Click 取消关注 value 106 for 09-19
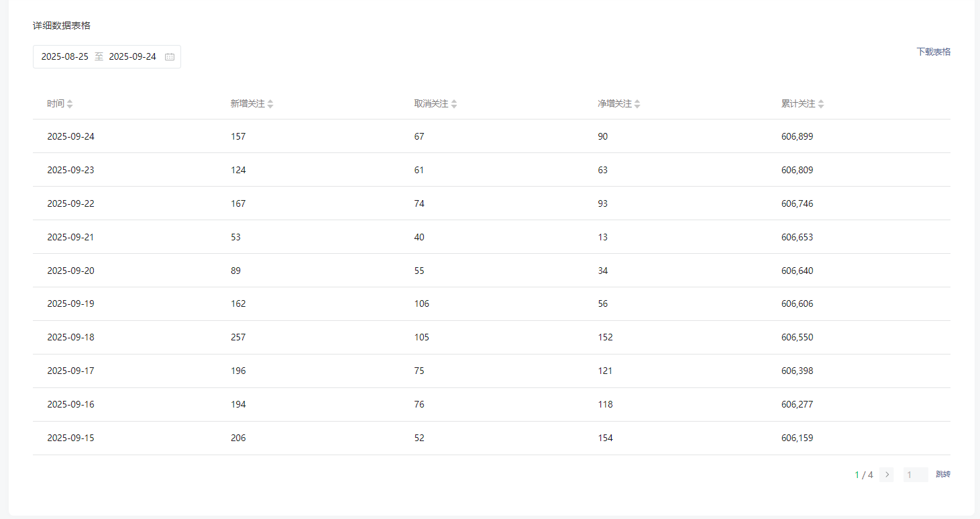This screenshot has width=980, height=519. pos(421,303)
